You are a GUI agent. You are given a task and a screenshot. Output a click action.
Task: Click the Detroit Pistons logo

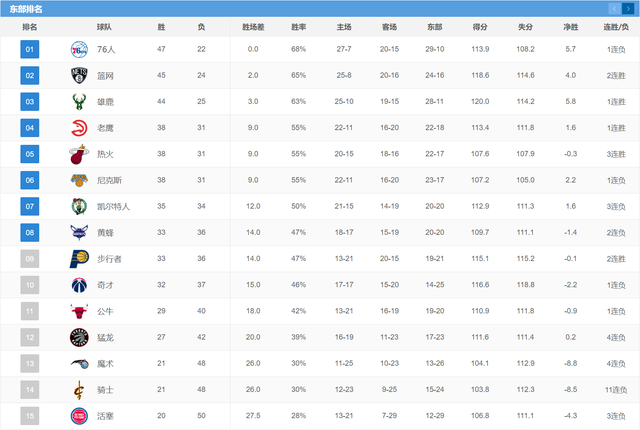(79, 416)
